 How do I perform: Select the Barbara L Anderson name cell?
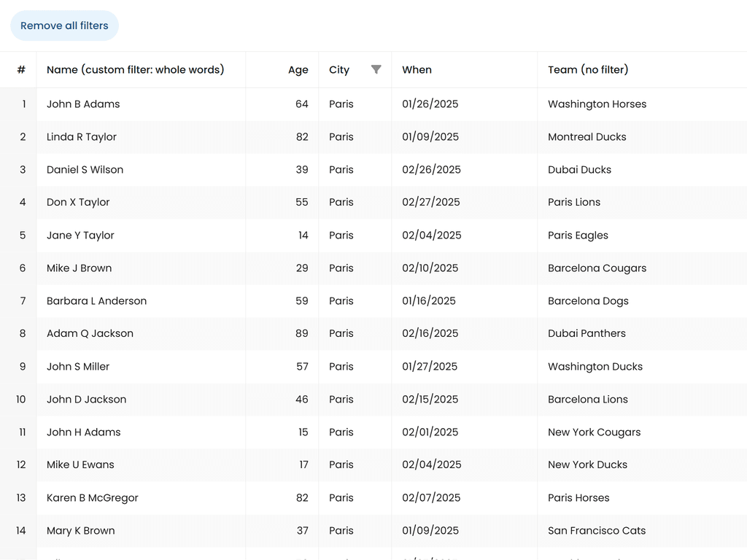coord(96,301)
